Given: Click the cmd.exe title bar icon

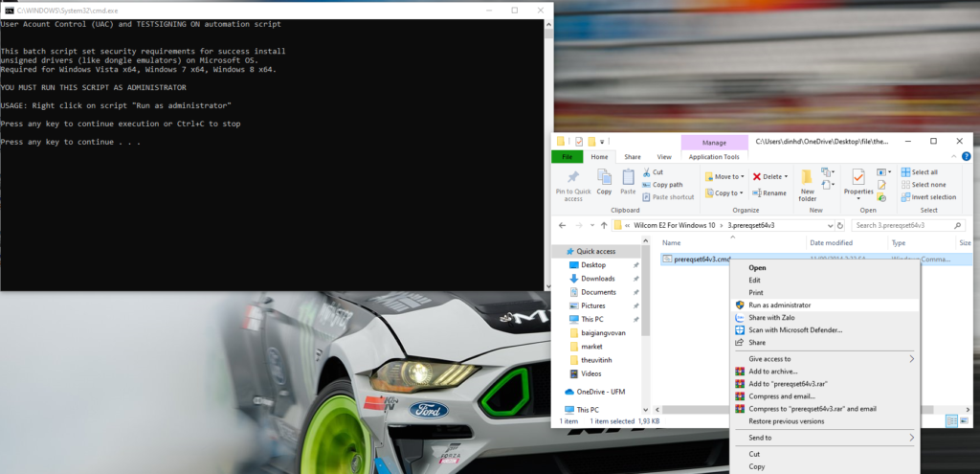Looking at the screenshot, I should (9, 11).
